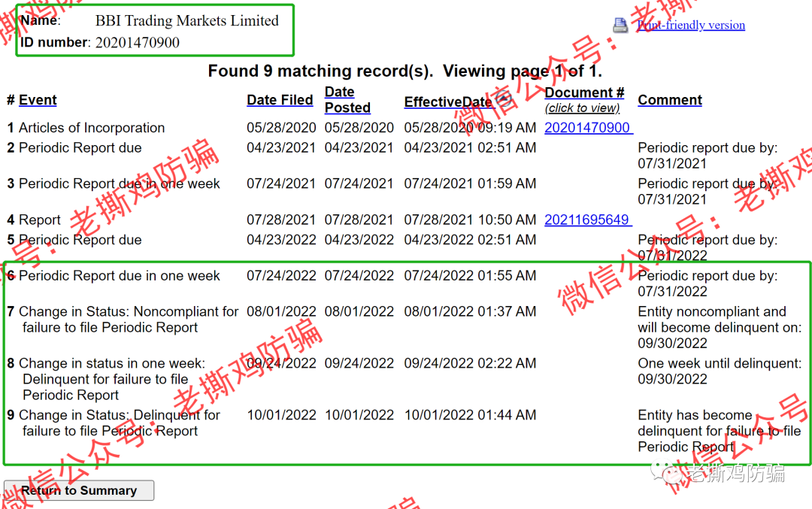The image size is (812, 509).
Task: Click the effective date '07/28/2021 10:50 AM'
Action: pos(470,220)
